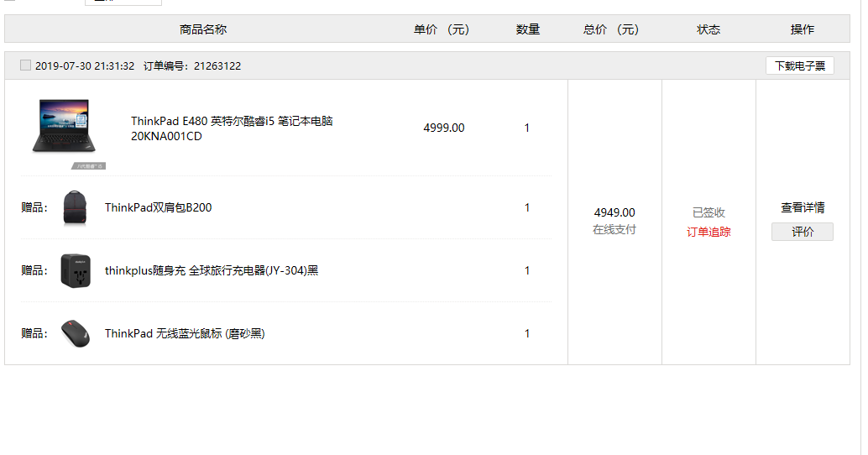Select thinkplus随身充 全球旅行充电器(JY-304)黑 name
Viewport: 868px width, 455px height.
click(212, 270)
